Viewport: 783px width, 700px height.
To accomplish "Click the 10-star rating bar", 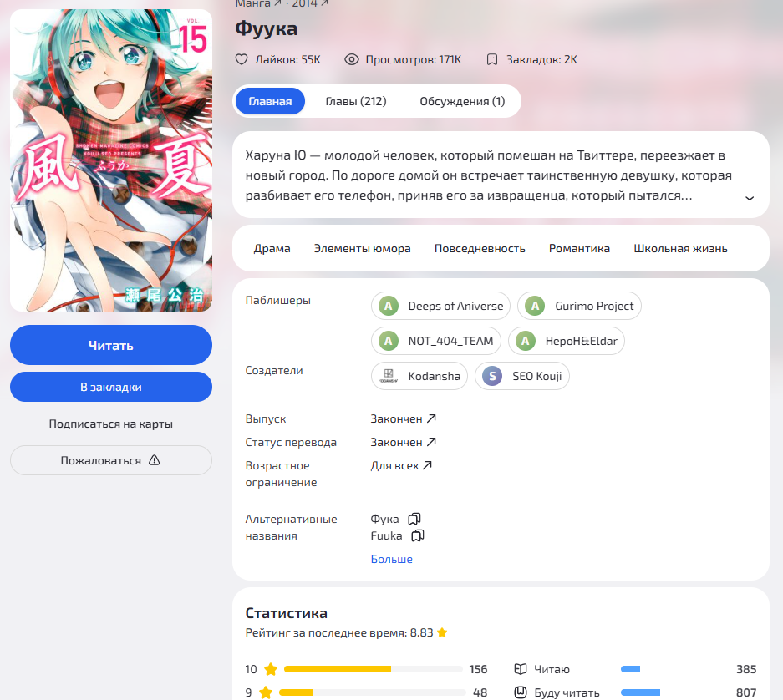I will pyautogui.click(x=373, y=669).
